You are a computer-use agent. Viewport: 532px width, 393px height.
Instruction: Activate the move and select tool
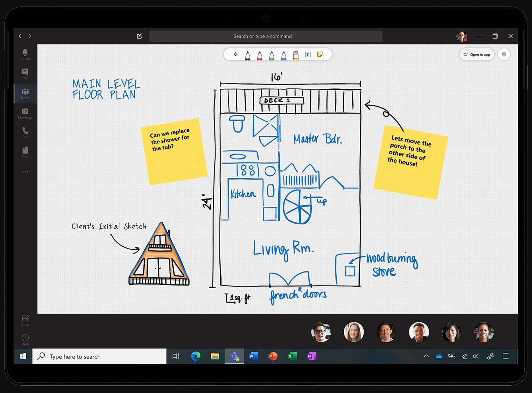click(x=235, y=54)
